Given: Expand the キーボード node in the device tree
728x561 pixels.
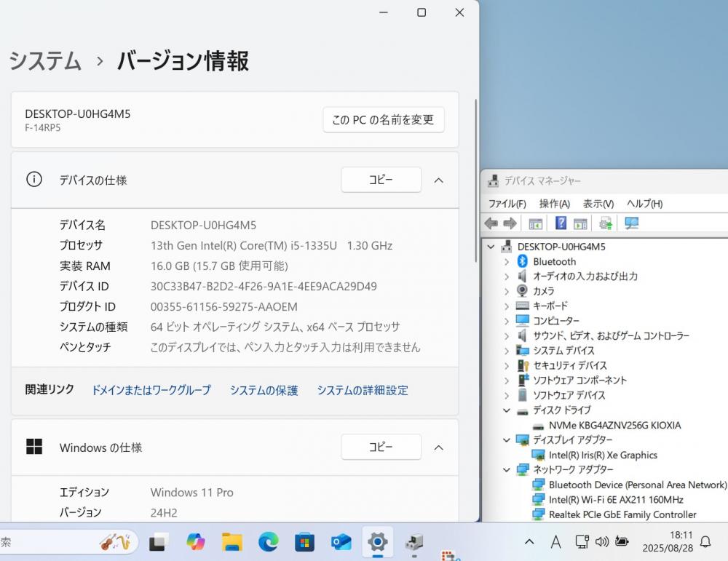Looking at the screenshot, I should (x=507, y=306).
